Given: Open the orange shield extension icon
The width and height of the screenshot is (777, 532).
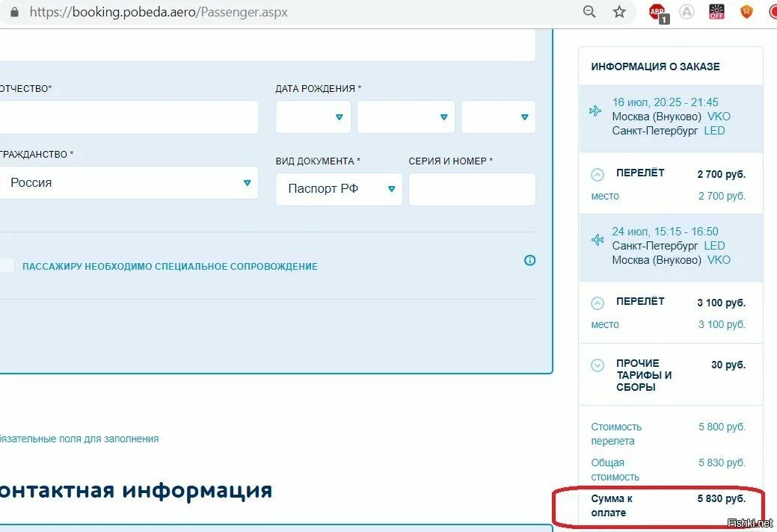Looking at the screenshot, I should point(746,11).
